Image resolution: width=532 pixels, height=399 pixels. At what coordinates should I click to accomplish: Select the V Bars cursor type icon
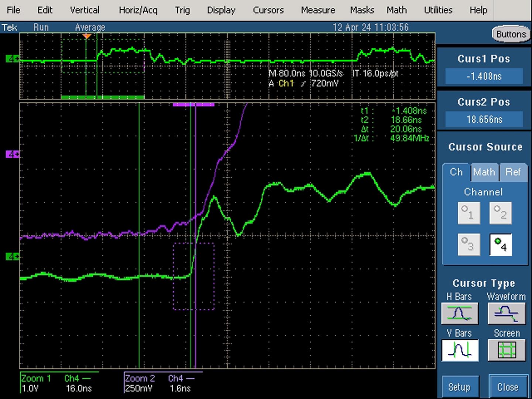(x=460, y=350)
